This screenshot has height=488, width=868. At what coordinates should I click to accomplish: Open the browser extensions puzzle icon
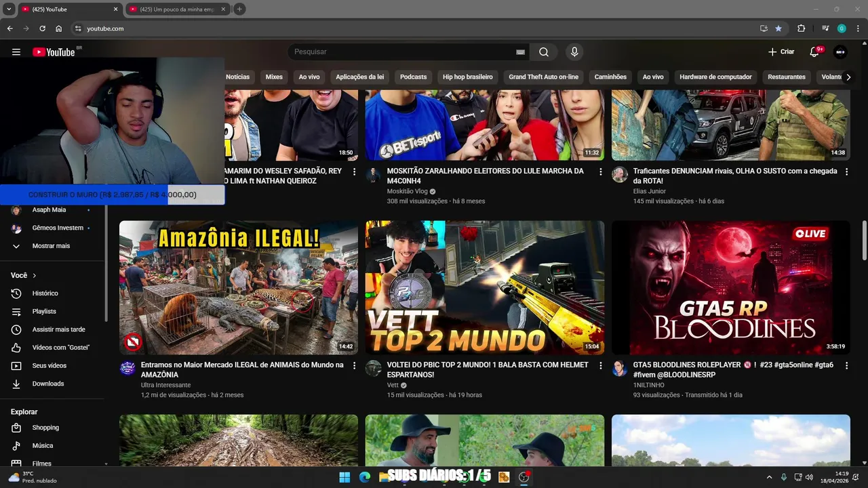click(x=802, y=28)
